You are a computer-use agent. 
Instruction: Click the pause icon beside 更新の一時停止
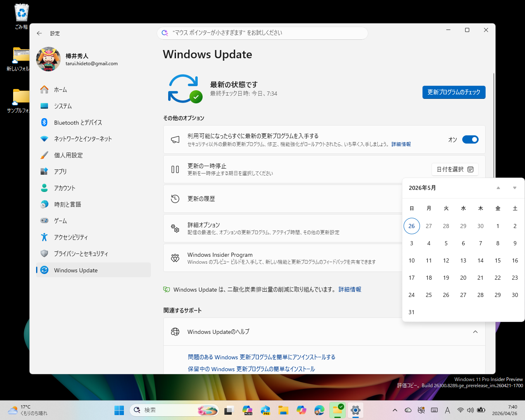pos(175,169)
